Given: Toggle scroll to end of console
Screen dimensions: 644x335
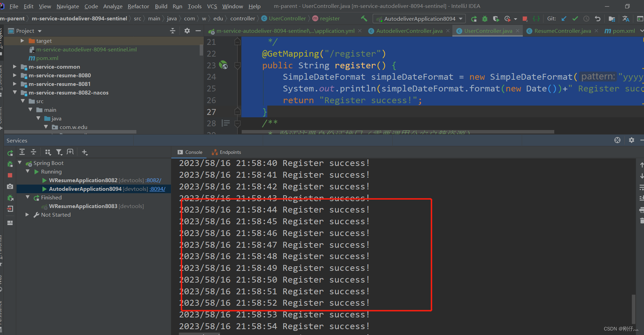Looking at the screenshot, I should pos(641,198).
